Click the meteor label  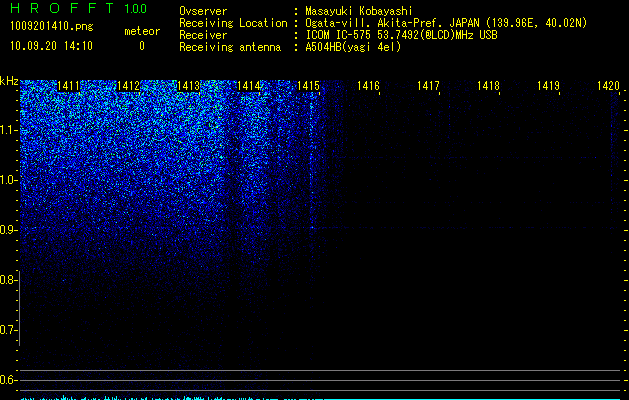click(142, 31)
